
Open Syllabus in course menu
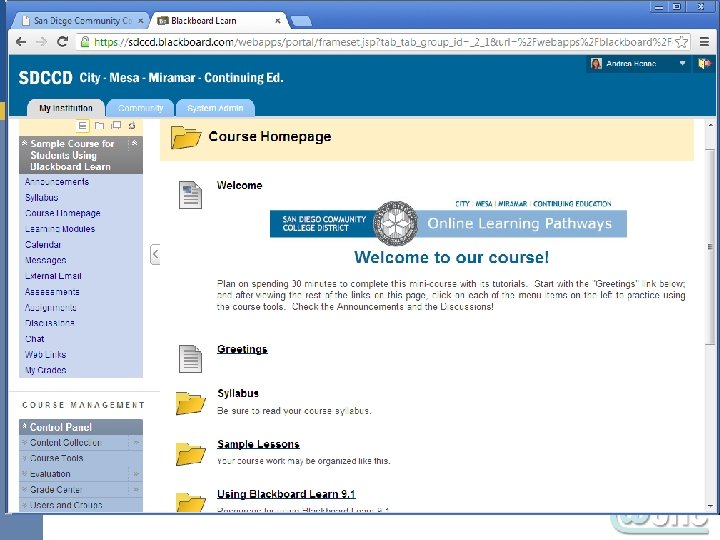(42, 197)
